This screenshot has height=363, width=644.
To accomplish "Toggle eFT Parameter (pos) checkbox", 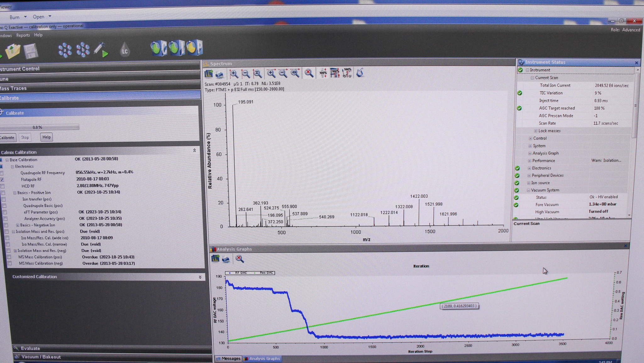I will 5,212.
